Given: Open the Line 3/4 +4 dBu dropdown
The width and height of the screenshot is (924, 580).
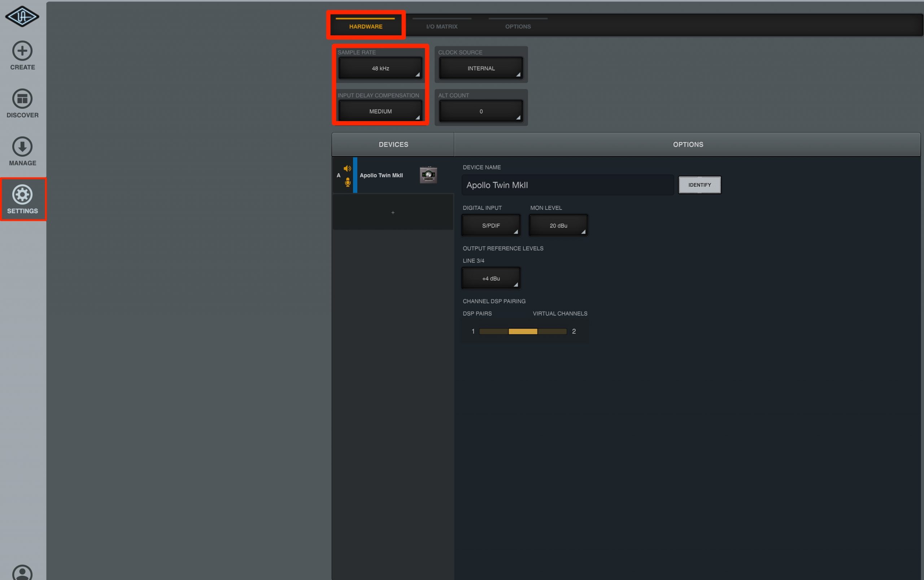Looking at the screenshot, I should pos(491,278).
